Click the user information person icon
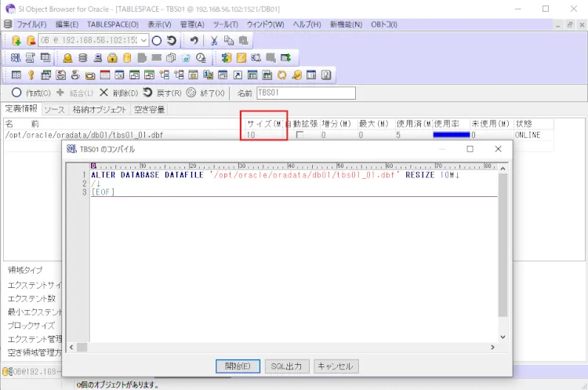The height and width of the screenshot is (390, 588). (67, 58)
